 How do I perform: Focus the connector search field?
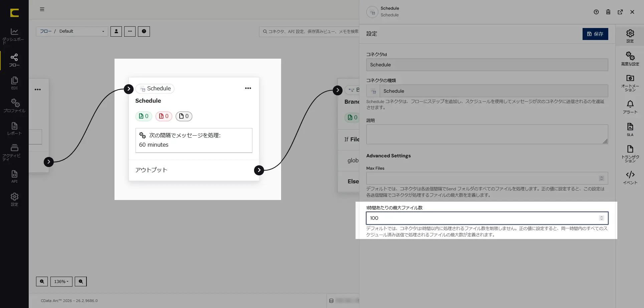[x=309, y=31]
